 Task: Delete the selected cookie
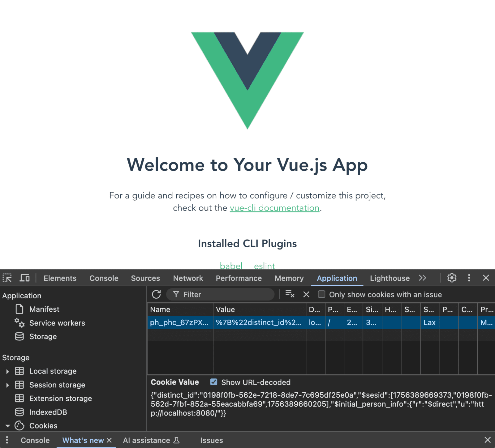[x=306, y=294]
